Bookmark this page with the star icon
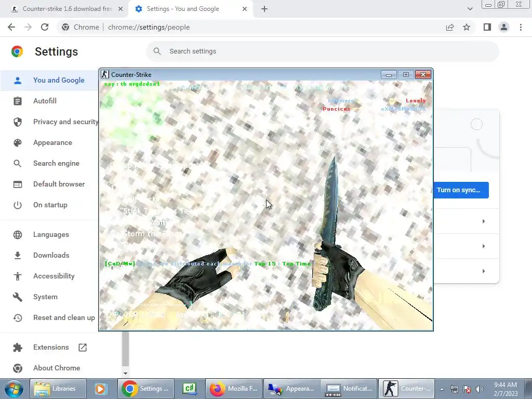 click(467, 27)
